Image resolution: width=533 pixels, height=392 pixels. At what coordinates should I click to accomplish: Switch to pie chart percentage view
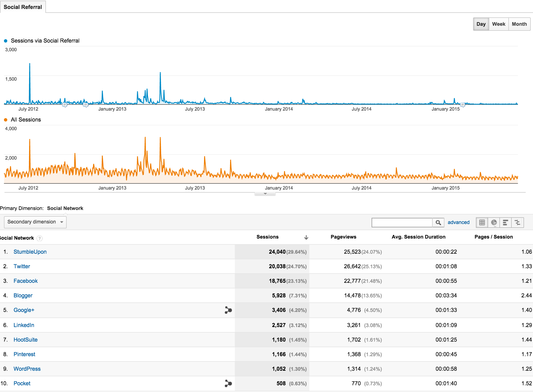pos(494,223)
